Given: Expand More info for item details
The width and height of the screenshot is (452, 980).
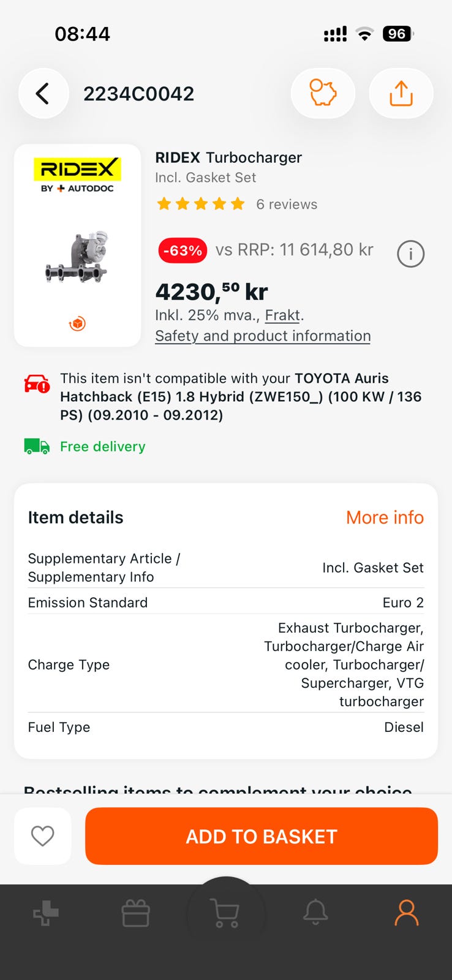Looking at the screenshot, I should point(385,518).
